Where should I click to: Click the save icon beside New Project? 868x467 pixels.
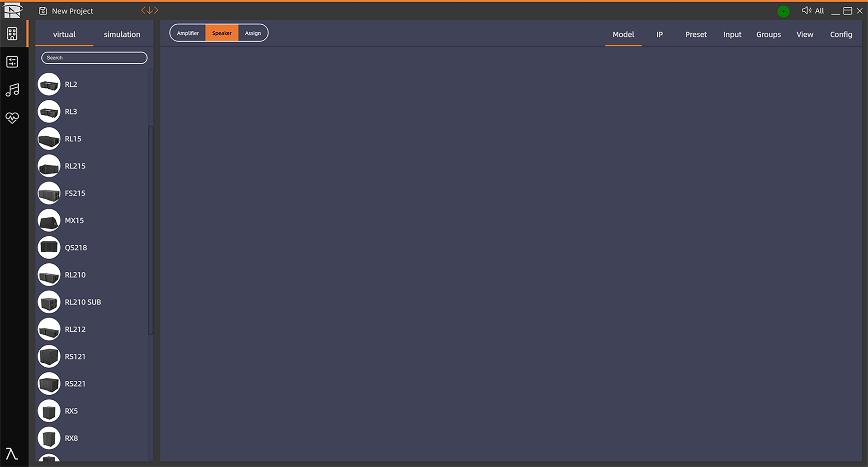point(43,11)
